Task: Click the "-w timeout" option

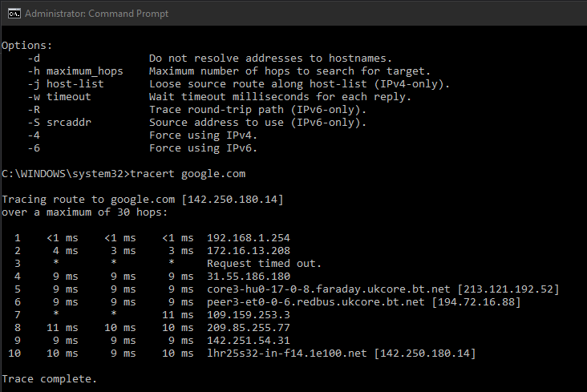Action: click(59, 97)
